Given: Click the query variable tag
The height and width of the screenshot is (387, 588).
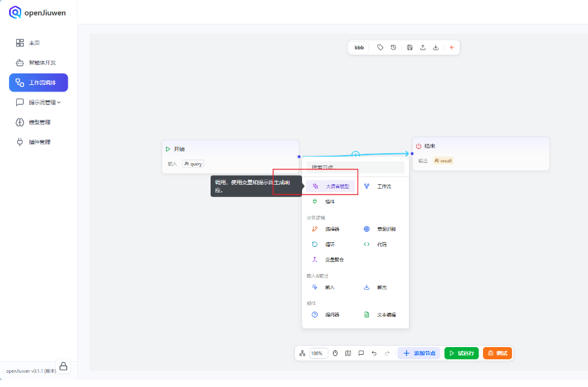Looking at the screenshot, I should point(193,164).
